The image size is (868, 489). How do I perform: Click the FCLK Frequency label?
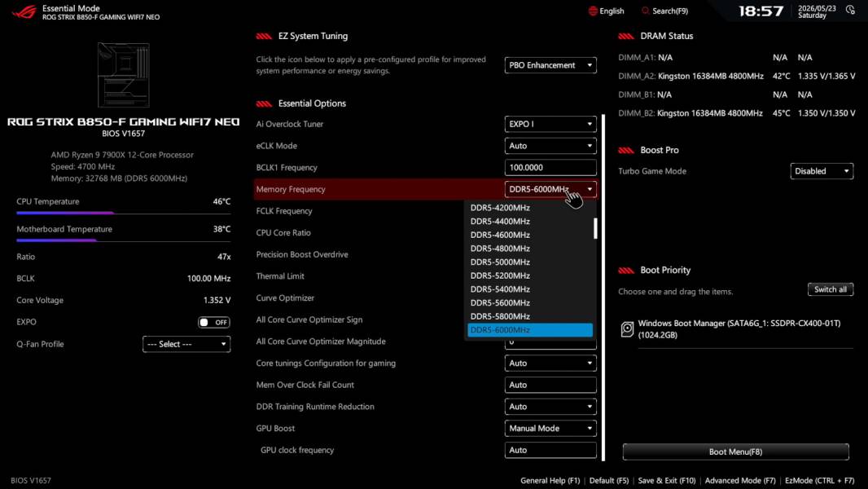coord(284,211)
